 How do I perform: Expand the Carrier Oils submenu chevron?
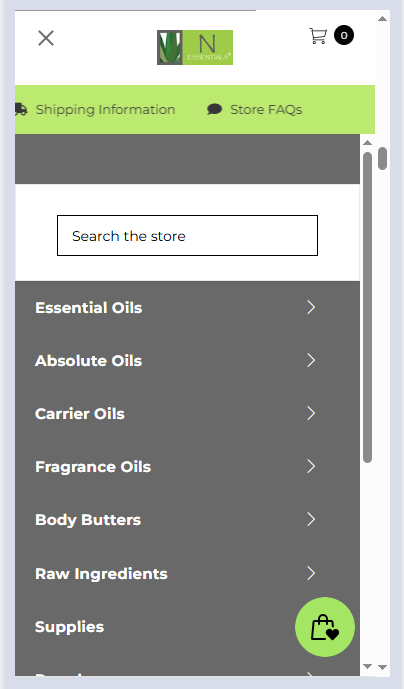311,413
